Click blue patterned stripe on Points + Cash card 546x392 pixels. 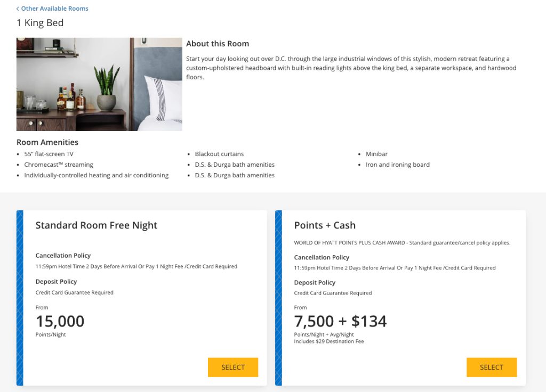[278, 298]
